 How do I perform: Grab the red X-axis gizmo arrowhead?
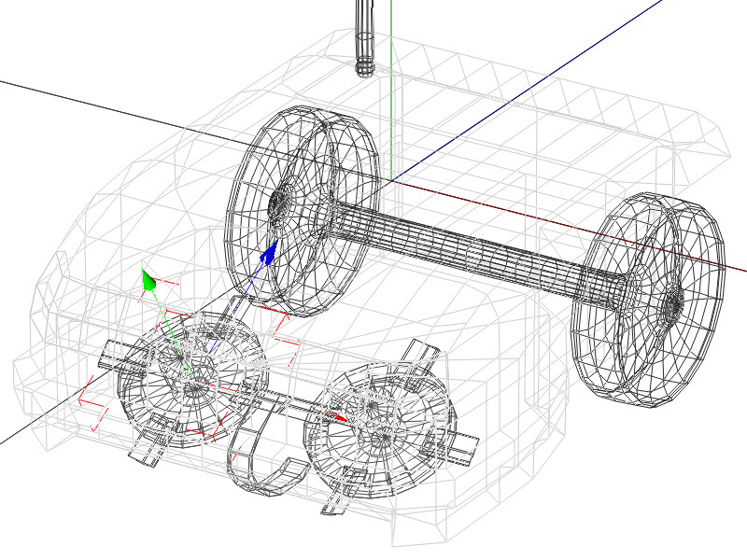point(342,419)
